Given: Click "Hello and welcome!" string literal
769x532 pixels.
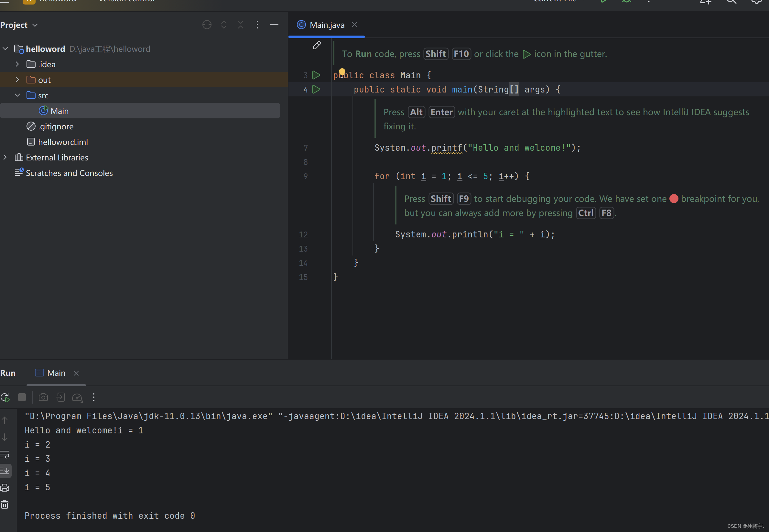Looking at the screenshot, I should point(519,148).
